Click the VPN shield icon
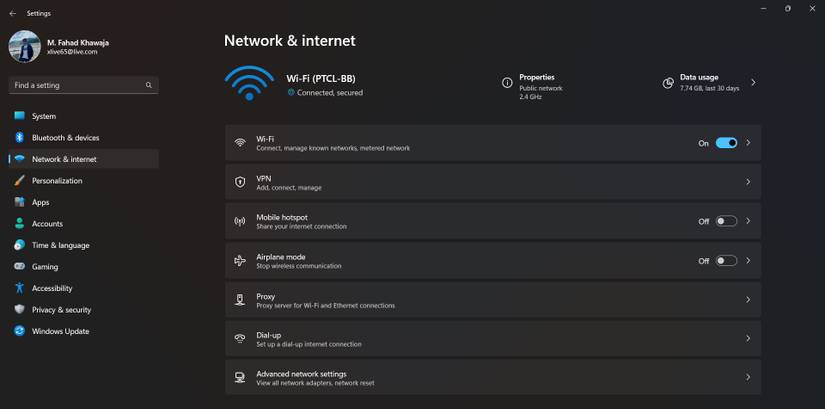The image size is (825, 409). click(x=240, y=182)
